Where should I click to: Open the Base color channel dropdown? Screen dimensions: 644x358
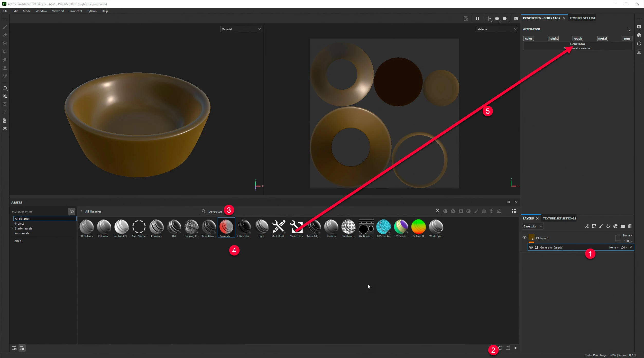coord(533,226)
